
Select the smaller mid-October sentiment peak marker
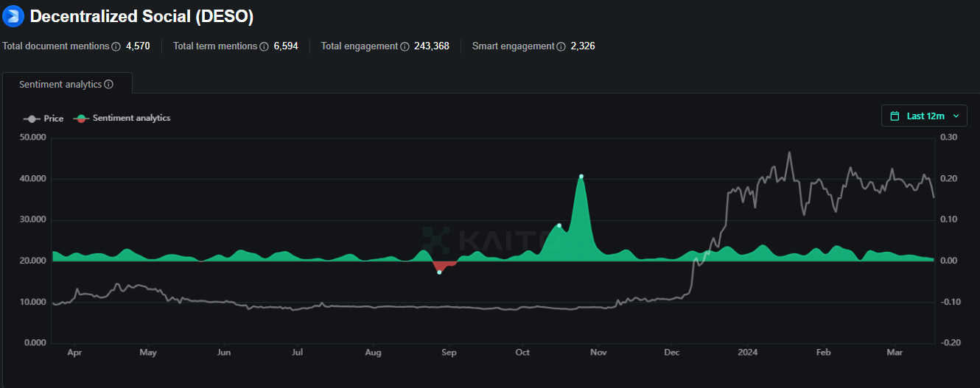coord(559,225)
